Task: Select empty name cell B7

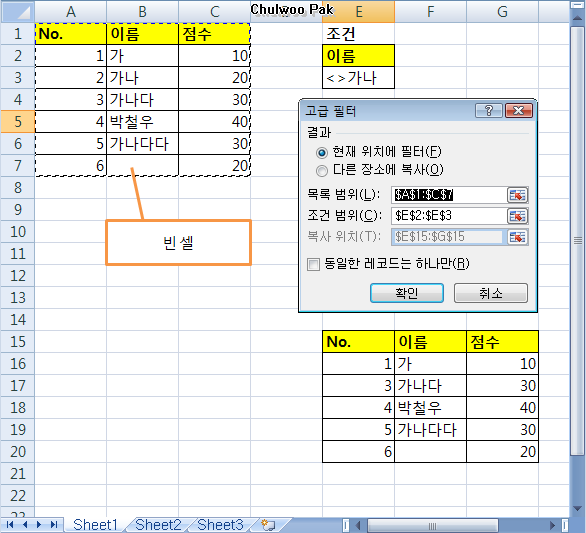Action: [x=142, y=166]
